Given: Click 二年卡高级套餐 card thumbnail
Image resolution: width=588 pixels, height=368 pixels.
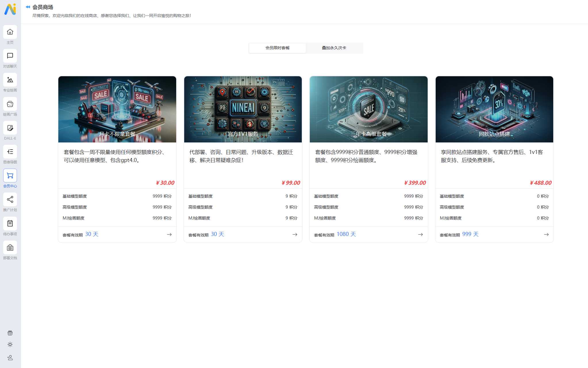Looking at the screenshot, I should pos(368,109).
